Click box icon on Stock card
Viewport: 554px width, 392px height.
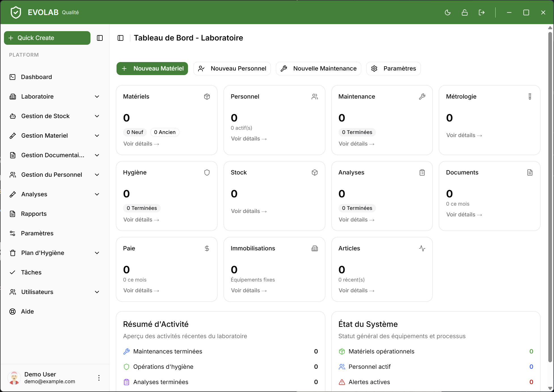315,172
